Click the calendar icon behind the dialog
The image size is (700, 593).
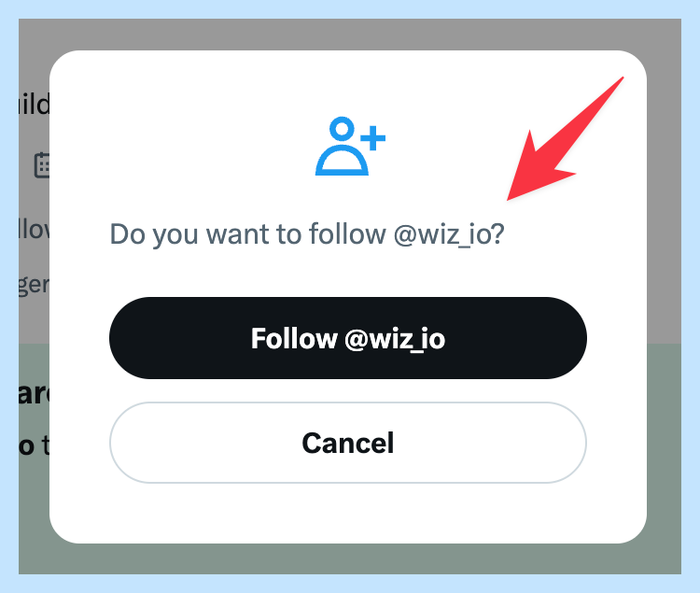42,165
